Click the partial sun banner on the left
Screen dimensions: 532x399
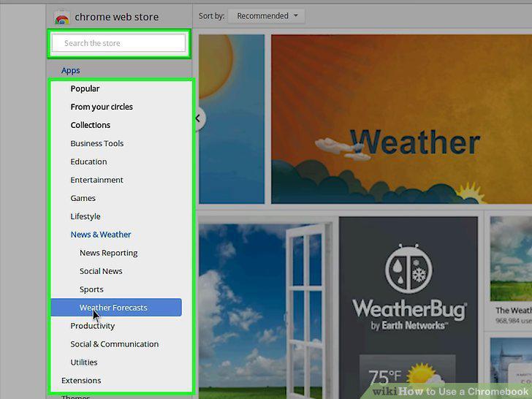click(x=232, y=119)
